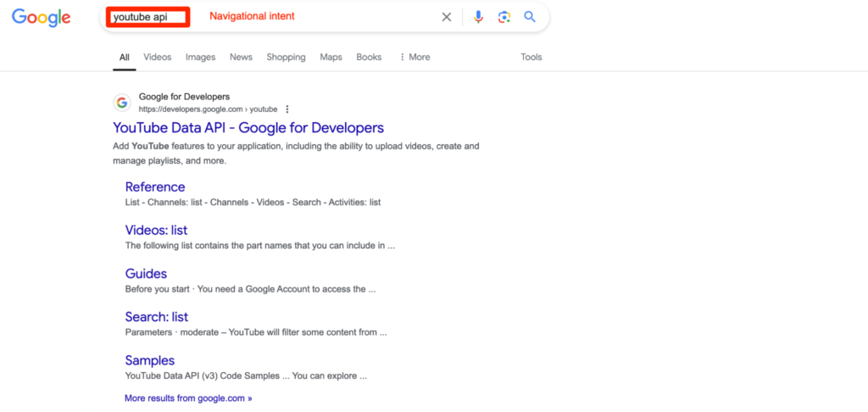
Task: Select the News tab
Action: tap(241, 57)
